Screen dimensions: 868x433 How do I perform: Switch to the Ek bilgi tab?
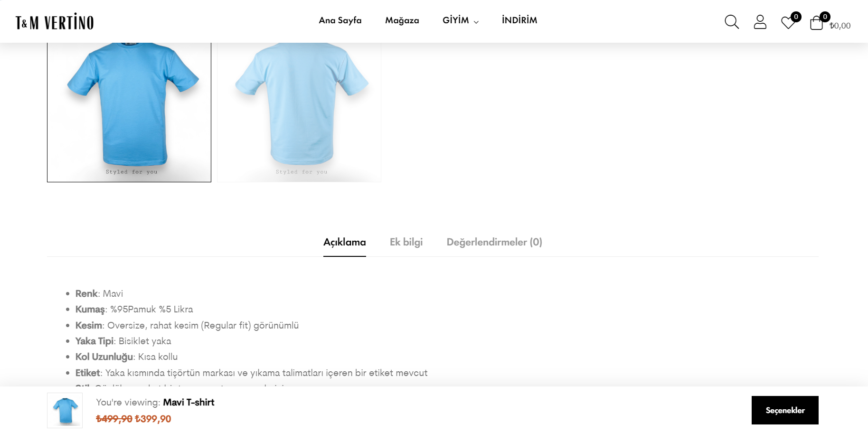[406, 242]
